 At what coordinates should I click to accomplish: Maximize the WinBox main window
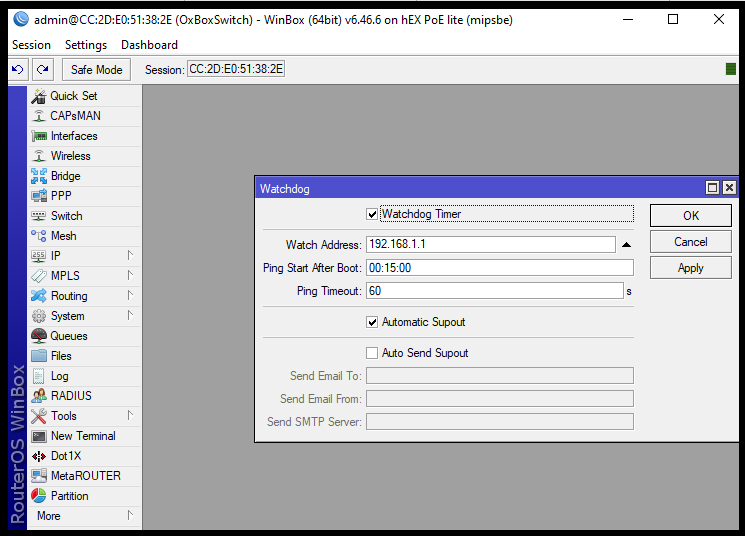click(x=673, y=19)
